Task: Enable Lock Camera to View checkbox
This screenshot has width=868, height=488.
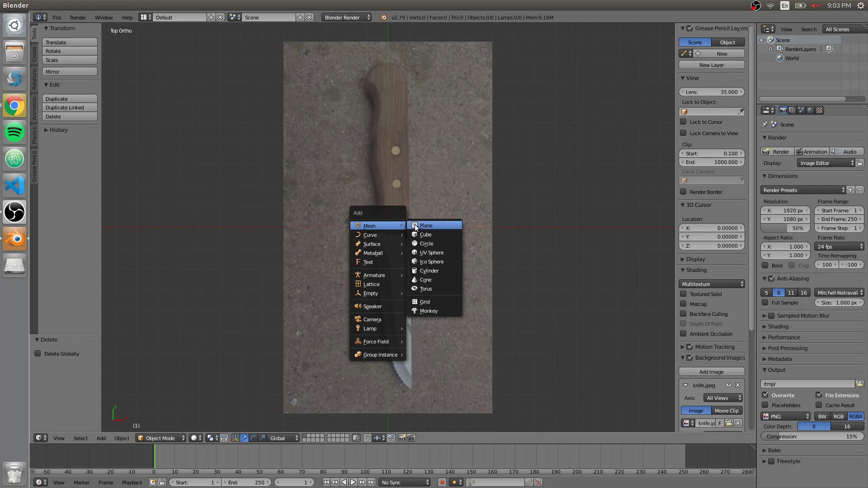Action: click(x=684, y=133)
